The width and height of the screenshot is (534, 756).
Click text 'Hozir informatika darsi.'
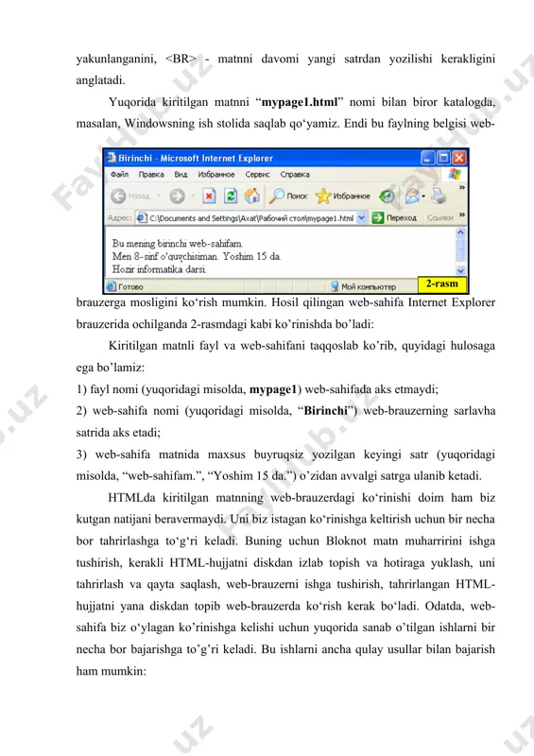159,269
